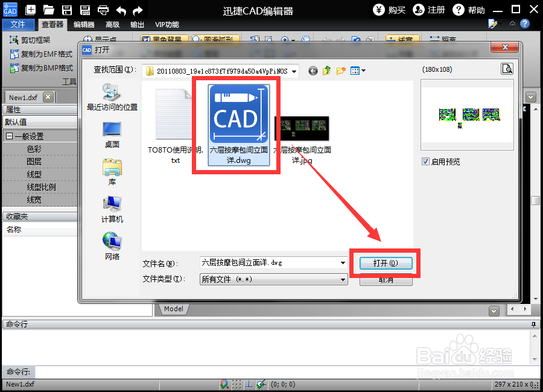Screen dimensions: 543x392
Task: Click the 收藏夹 panel header
Action: click(40, 217)
